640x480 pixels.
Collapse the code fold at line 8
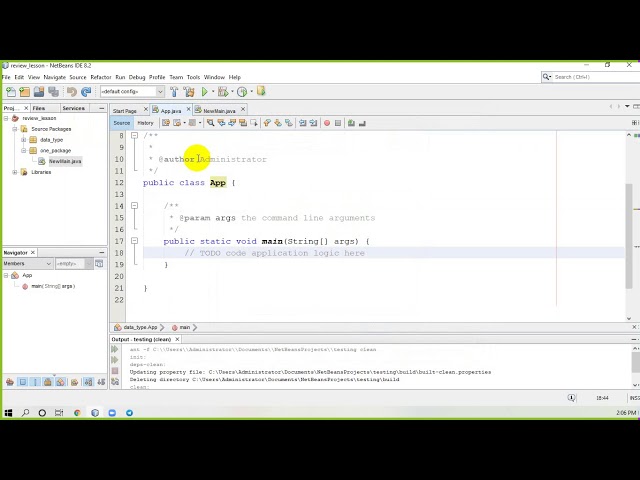point(134,136)
